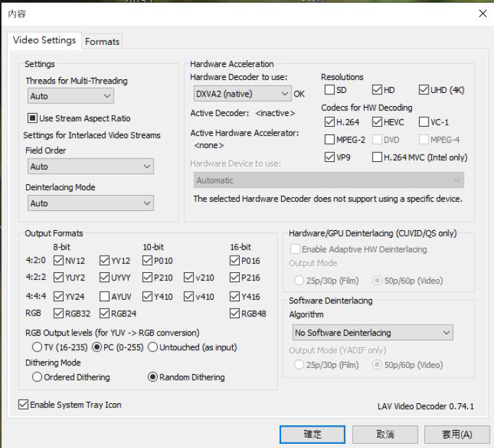Enable AYUV output format checkbox
494x448 pixels.
click(105, 297)
